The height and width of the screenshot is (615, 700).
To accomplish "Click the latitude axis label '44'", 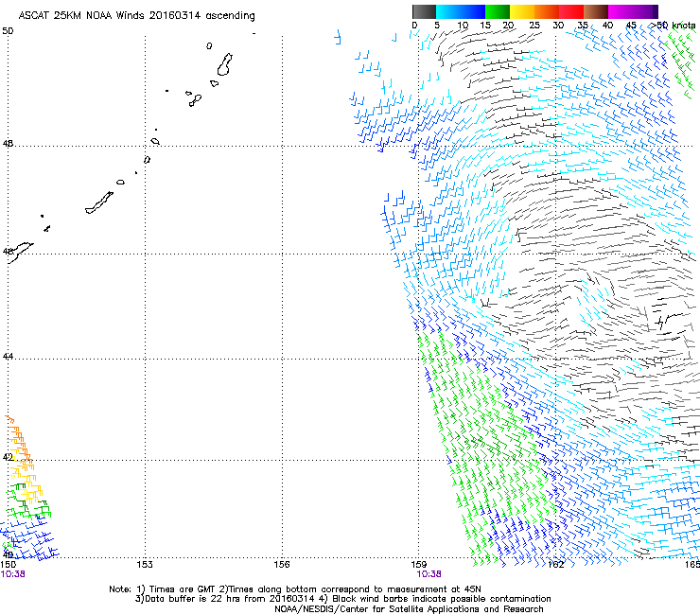I will click(x=8, y=357).
